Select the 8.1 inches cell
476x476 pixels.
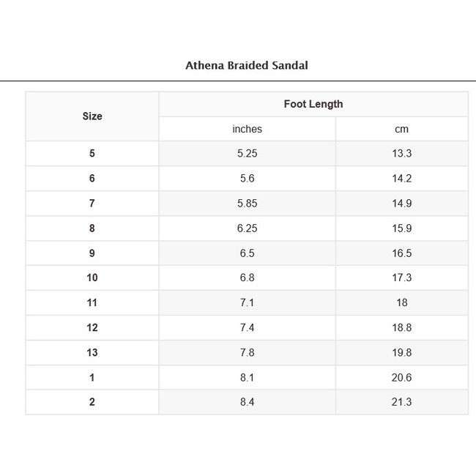pyautogui.click(x=247, y=378)
